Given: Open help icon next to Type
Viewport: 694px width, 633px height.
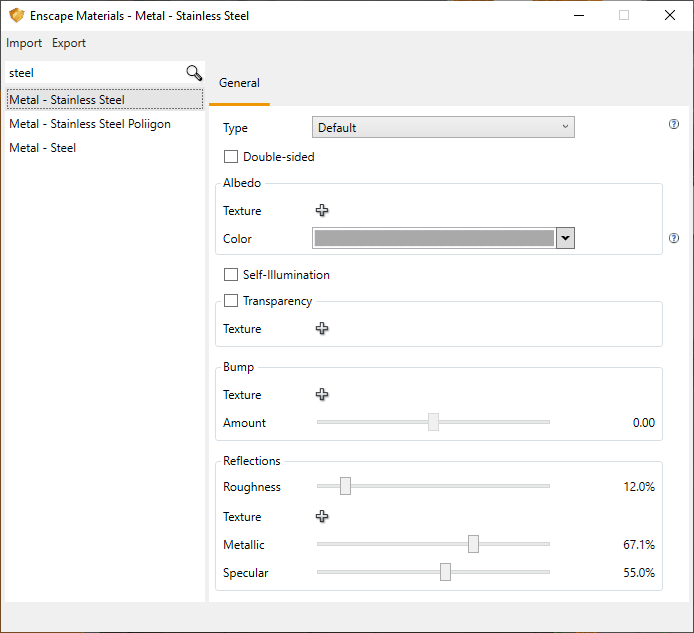Looking at the screenshot, I should point(674,124).
